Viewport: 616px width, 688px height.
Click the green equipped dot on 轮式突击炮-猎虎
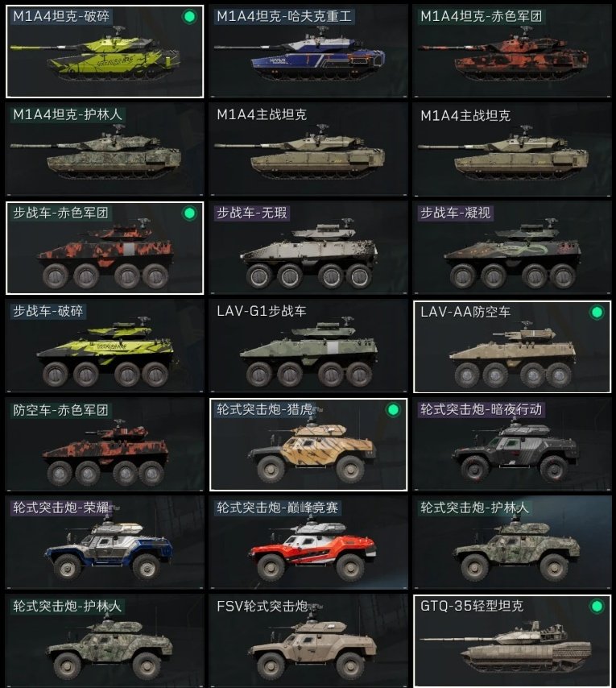(393, 410)
